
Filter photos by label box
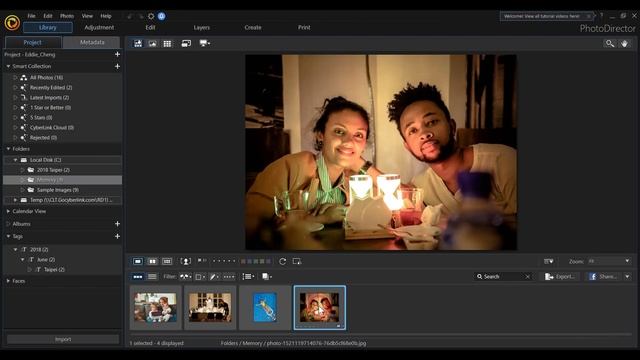point(200,277)
